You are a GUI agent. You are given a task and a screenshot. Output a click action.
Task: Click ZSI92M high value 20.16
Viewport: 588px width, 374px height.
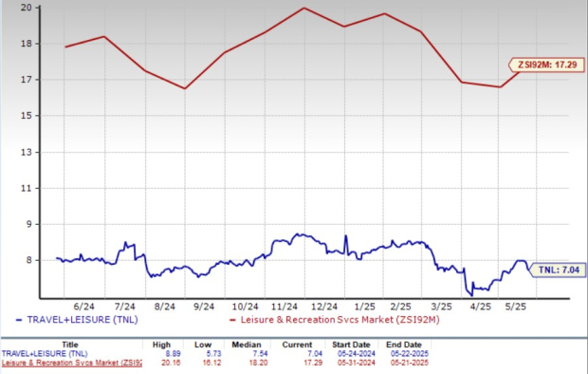pyautogui.click(x=171, y=364)
